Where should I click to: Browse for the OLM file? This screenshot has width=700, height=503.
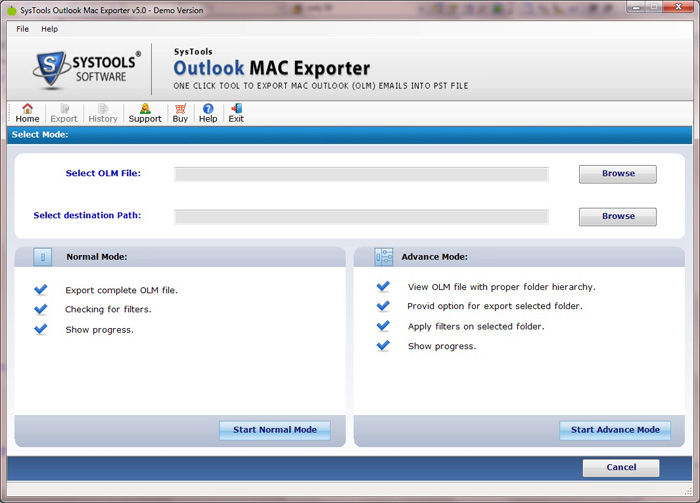pos(617,174)
